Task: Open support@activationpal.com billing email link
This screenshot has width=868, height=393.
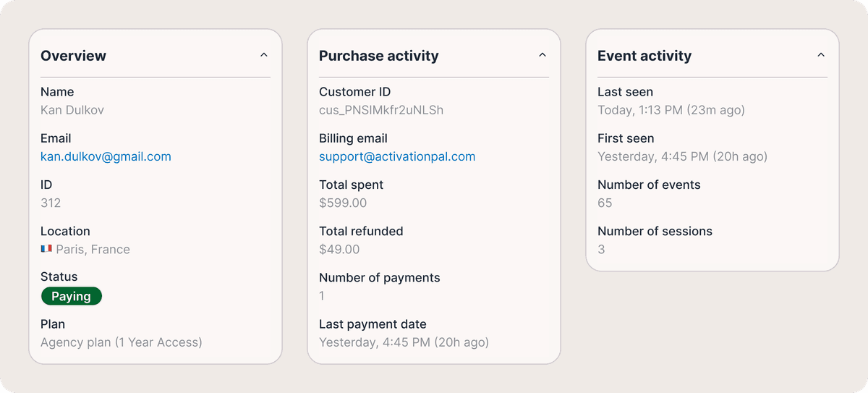Action: coord(397,156)
